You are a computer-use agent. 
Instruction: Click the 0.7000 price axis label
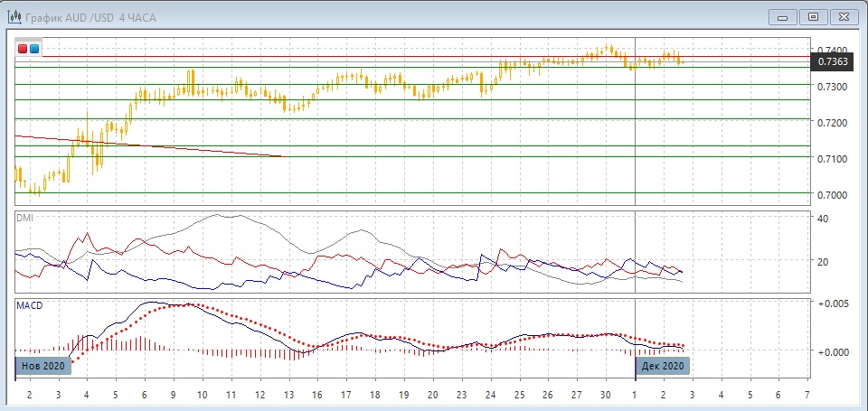click(x=832, y=195)
